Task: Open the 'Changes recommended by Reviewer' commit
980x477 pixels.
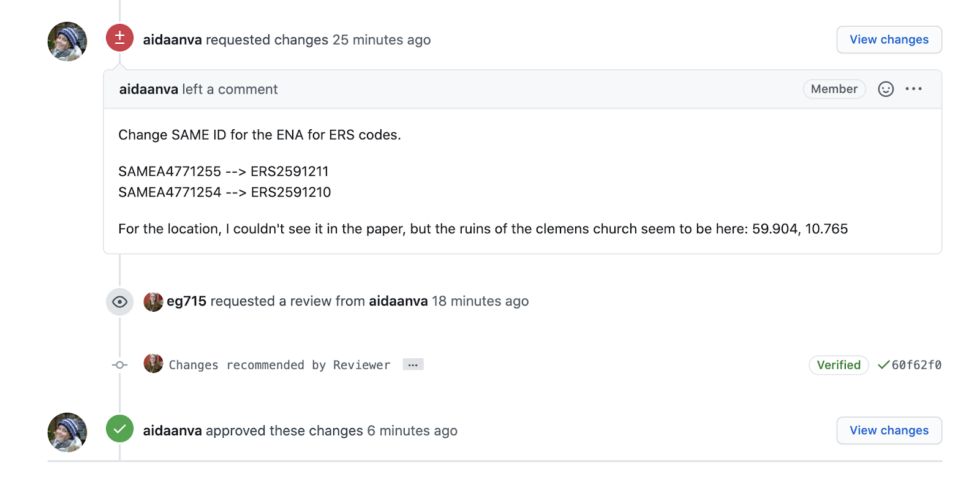Action: click(279, 366)
